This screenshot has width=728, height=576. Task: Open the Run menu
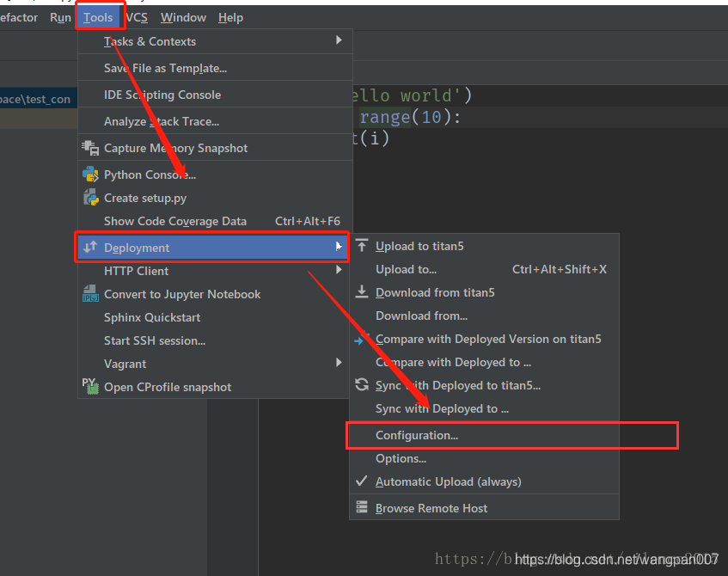[60, 18]
